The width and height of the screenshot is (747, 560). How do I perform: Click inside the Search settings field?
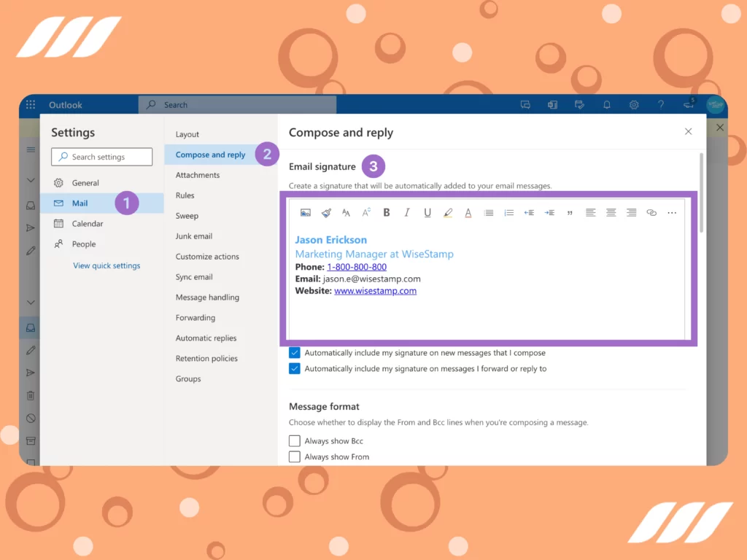(x=101, y=156)
